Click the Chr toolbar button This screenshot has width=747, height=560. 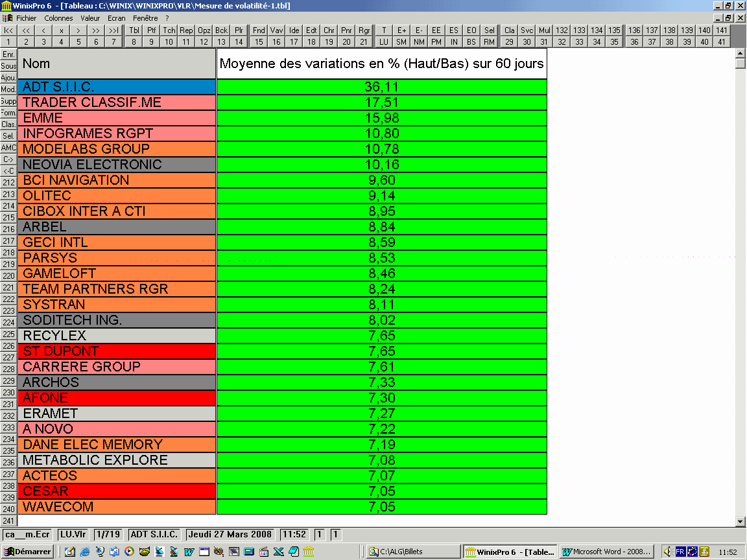click(329, 30)
